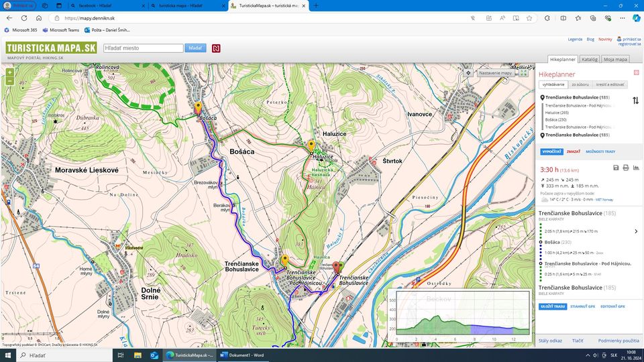
Task: Reverse route direction with up-down arrows icon
Action: [x=635, y=101]
